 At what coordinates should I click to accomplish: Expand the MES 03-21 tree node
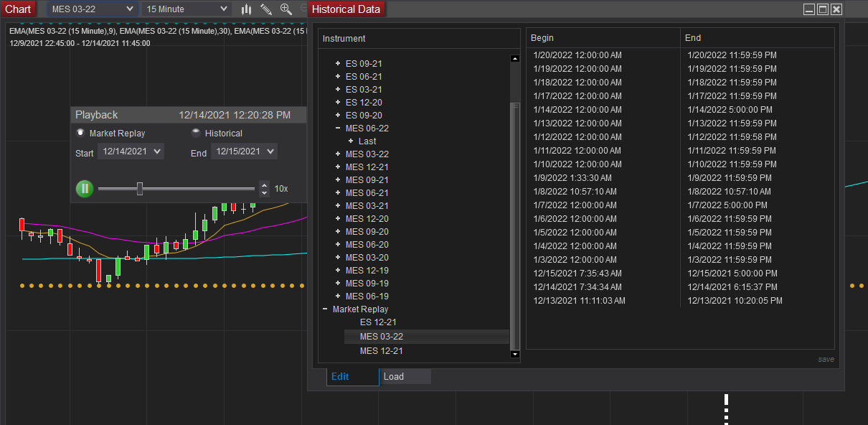338,206
